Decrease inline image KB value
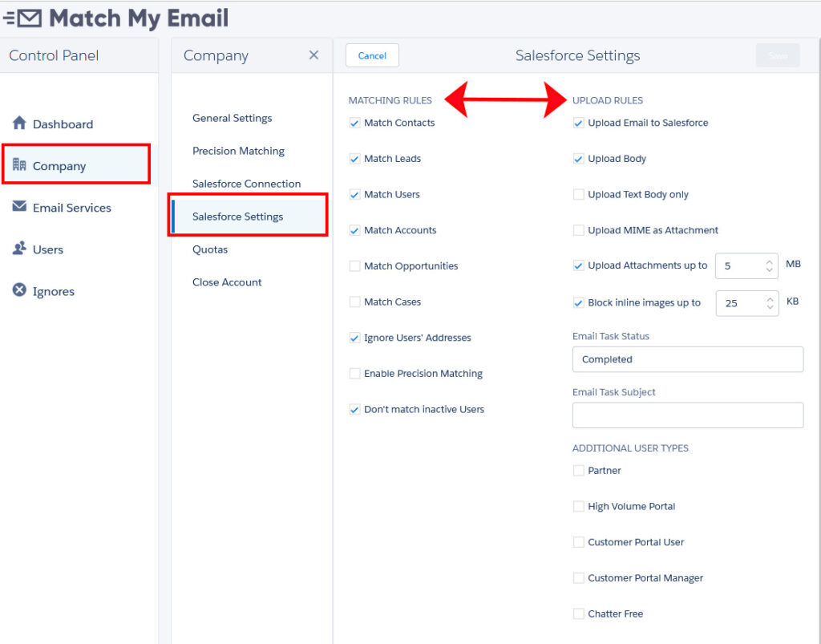The width and height of the screenshot is (821, 644). pos(770,307)
